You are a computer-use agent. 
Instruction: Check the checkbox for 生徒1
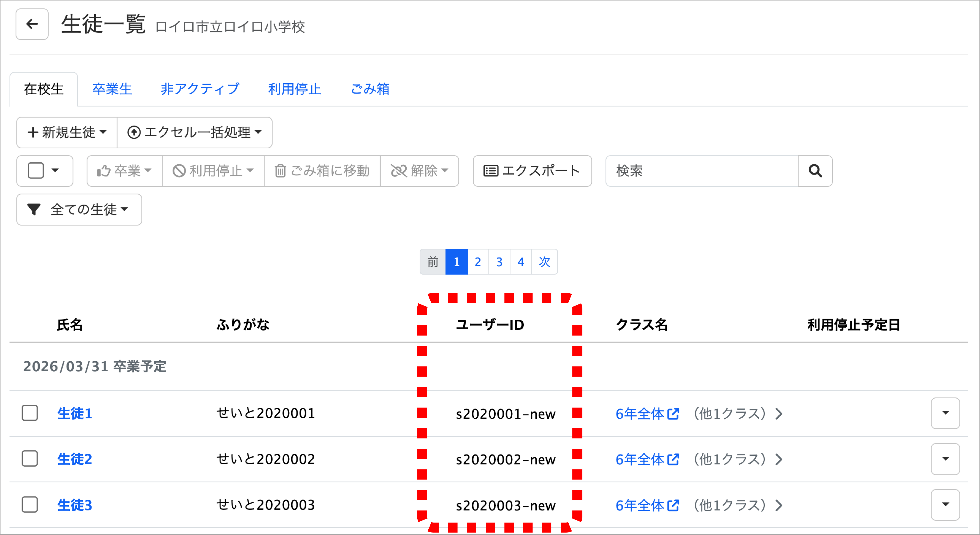[30, 413]
